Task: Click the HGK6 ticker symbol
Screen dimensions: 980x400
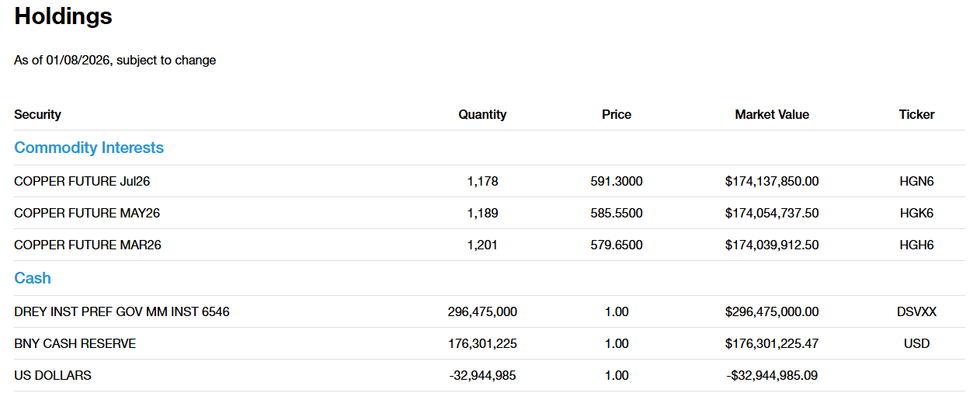Action: click(916, 213)
